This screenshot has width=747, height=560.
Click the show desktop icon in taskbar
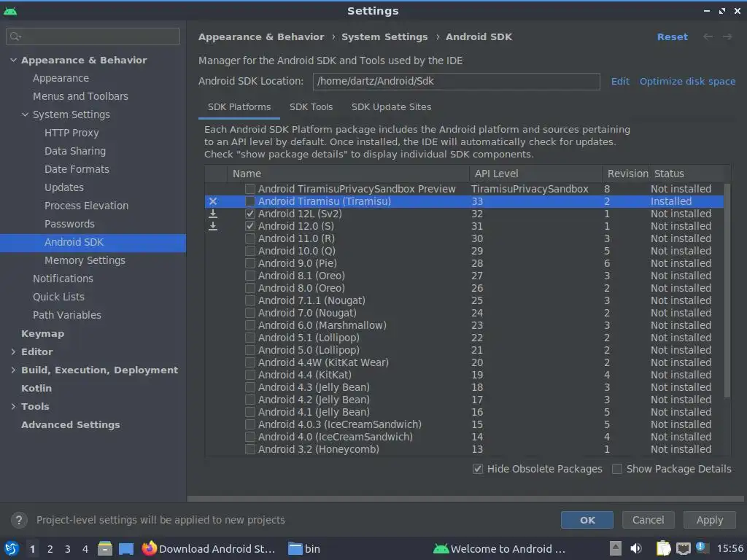click(125, 548)
